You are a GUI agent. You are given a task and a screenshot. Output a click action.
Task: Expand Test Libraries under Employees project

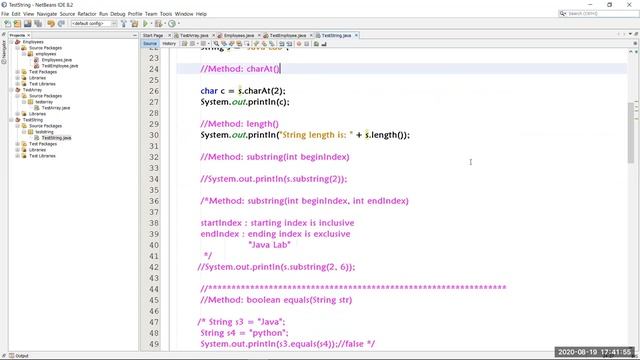[x=18, y=84]
